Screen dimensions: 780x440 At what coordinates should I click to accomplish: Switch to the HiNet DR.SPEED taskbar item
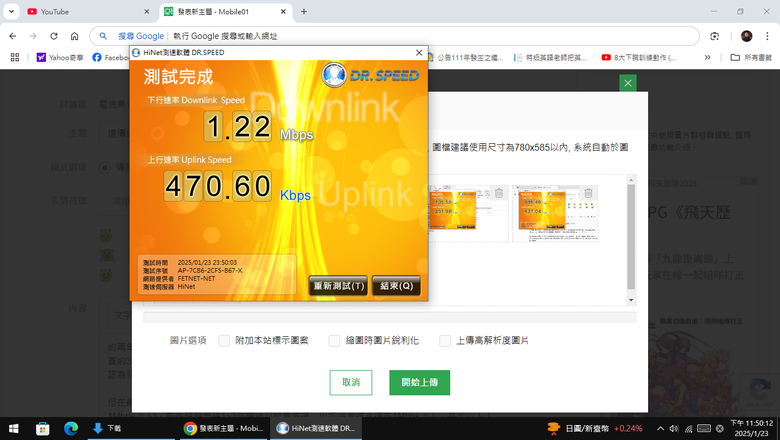316,428
